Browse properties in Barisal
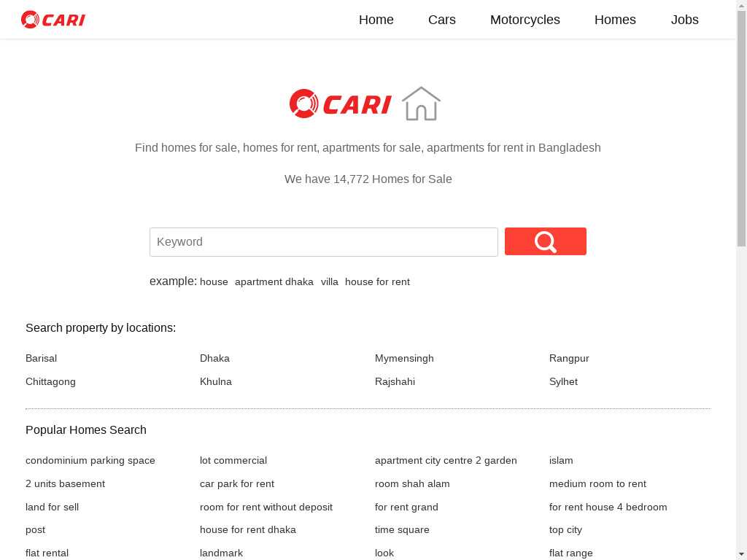The width and height of the screenshot is (747, 560). [41, 358]
